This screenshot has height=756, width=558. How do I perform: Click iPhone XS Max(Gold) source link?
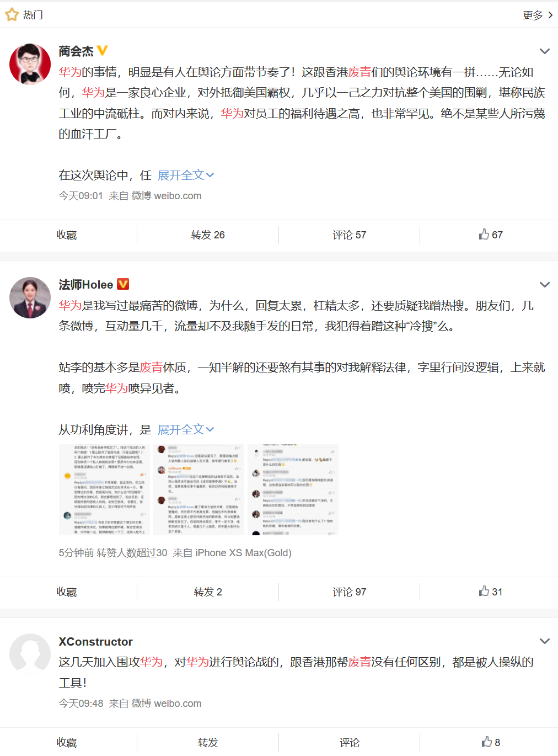243,553
